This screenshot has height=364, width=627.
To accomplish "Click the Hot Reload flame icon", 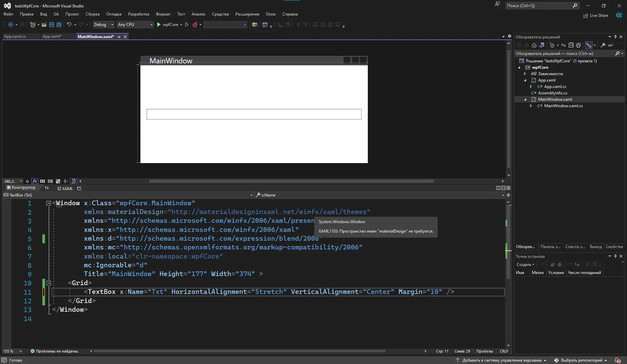I will [x=195, y=25].
